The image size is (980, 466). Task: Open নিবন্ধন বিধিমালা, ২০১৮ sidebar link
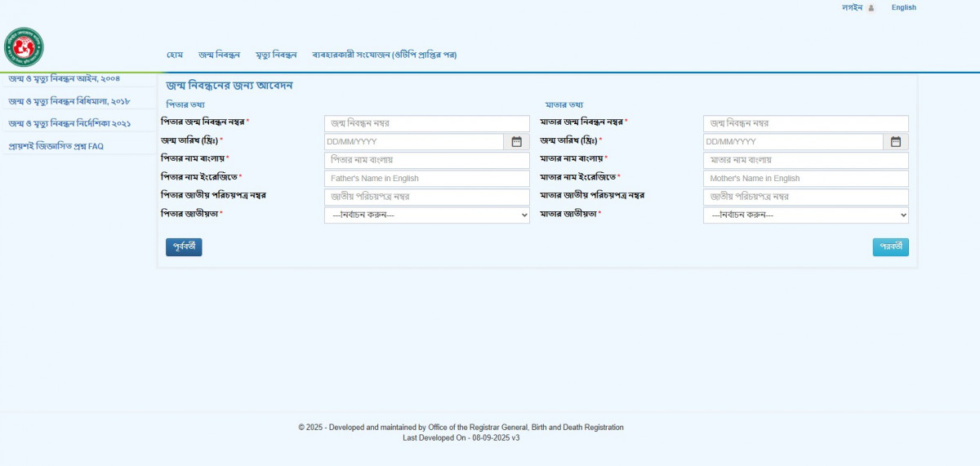69,101
